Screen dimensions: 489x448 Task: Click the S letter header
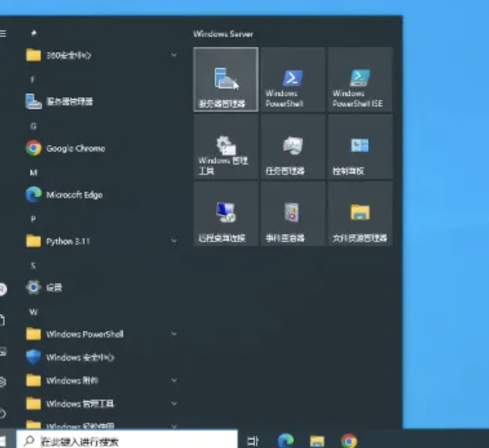click(x=33, y=265)
